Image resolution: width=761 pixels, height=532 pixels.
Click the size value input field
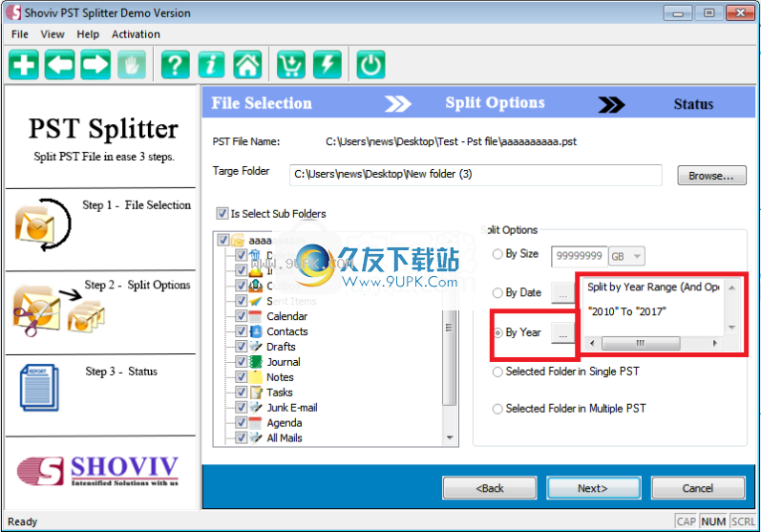(579, 256)
